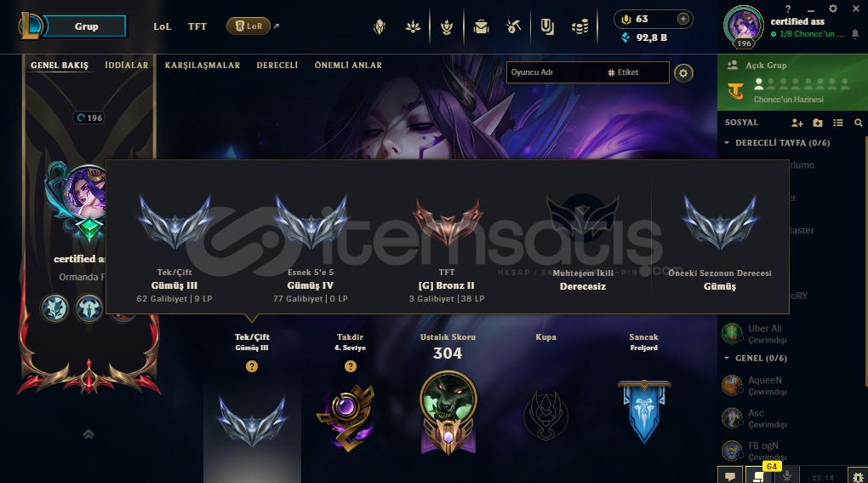Add RP with the plus button
Image resolution: width=868 pixels, height=483 pixels.
point(683,19)
